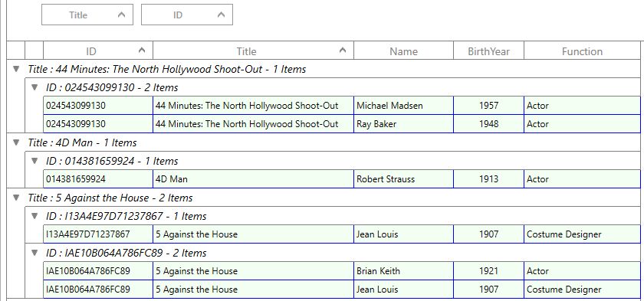Click the Ray Baker name cell
644x301 pixels.
(x=403, y=124)
